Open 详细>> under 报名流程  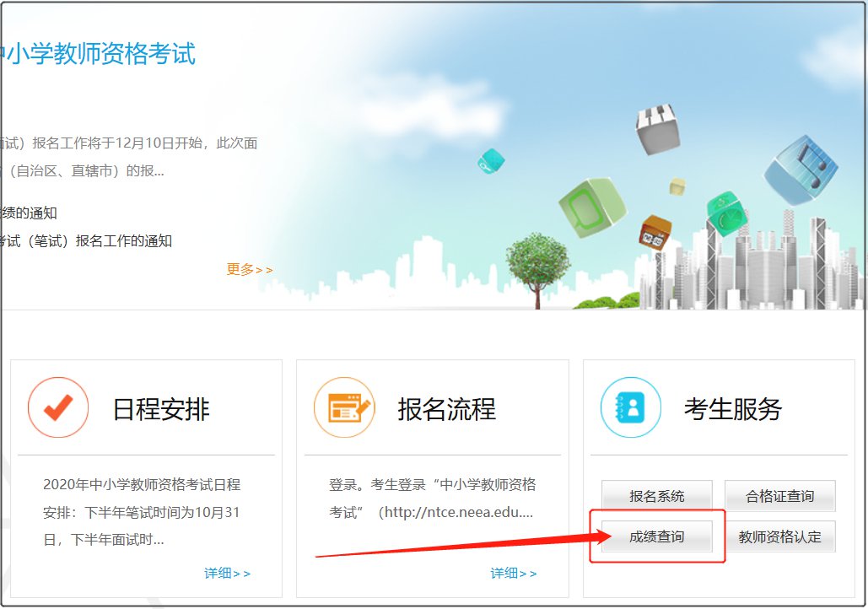513,573
